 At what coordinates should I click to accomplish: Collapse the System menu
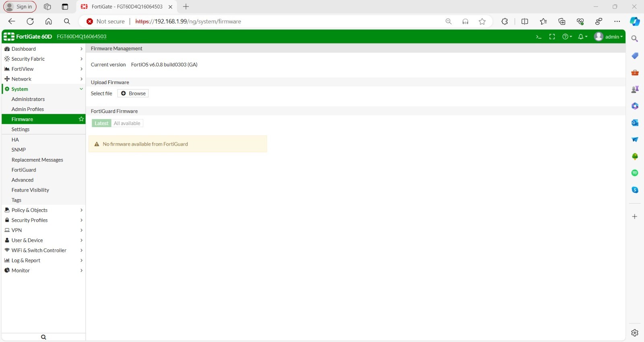[43, 89]
